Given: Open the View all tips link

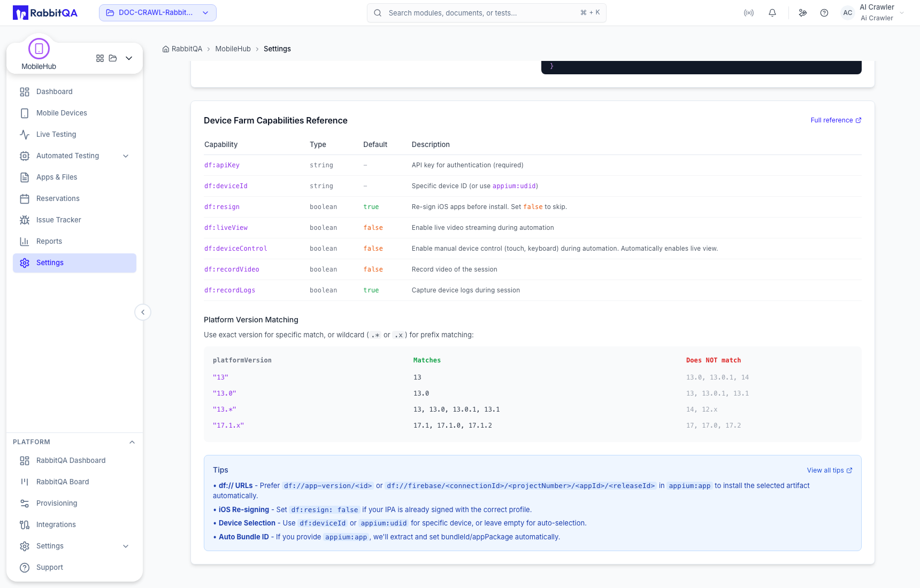Looking at the screenshot, I should point(830,470).
